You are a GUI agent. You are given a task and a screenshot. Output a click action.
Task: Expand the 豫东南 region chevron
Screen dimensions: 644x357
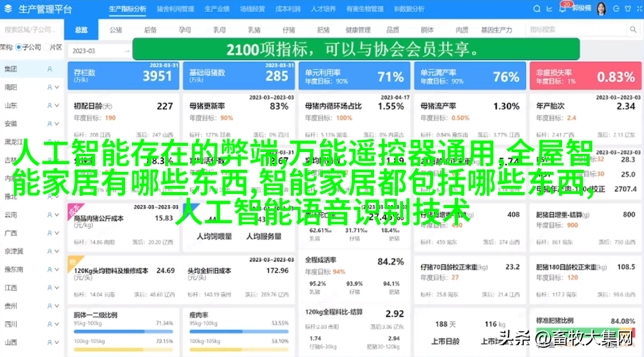[57, 269]
